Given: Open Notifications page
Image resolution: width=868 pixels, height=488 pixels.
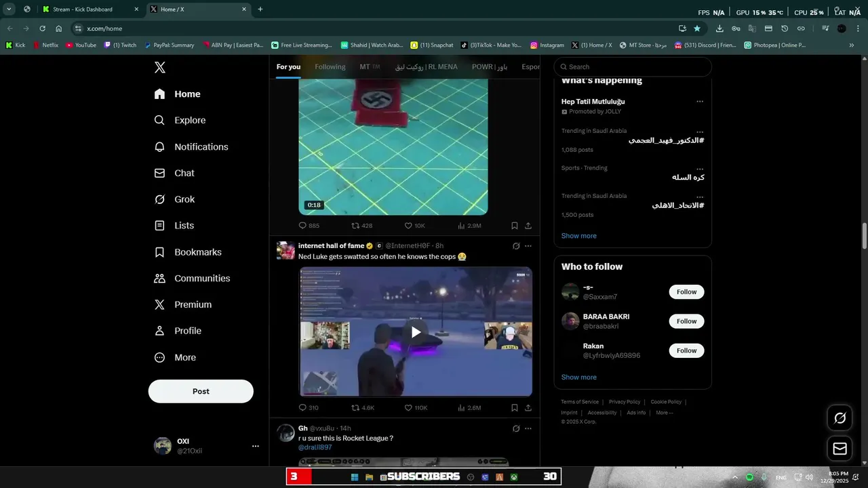Looking at the screenshot, I should click(191, 146).
